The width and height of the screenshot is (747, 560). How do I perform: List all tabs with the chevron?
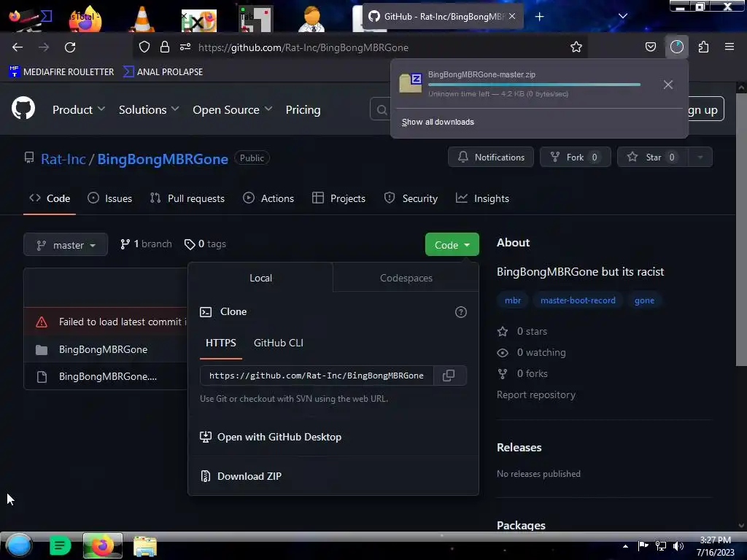point(623,16)
